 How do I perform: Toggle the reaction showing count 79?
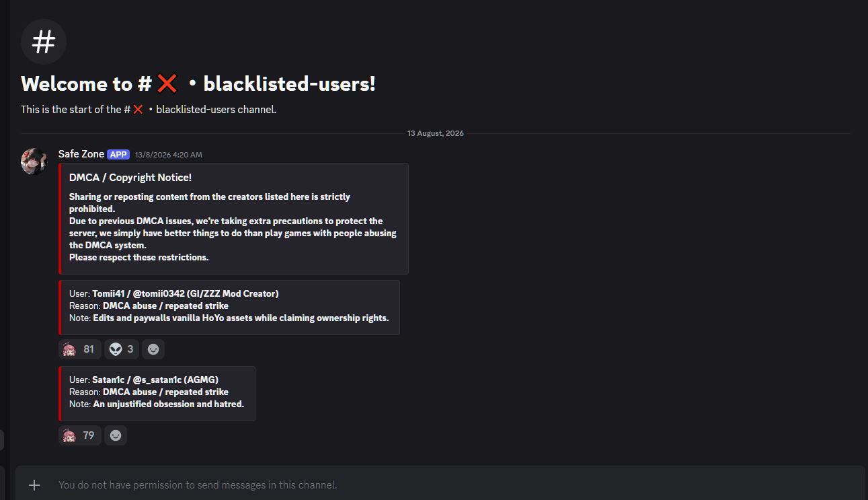coord(80,435)
